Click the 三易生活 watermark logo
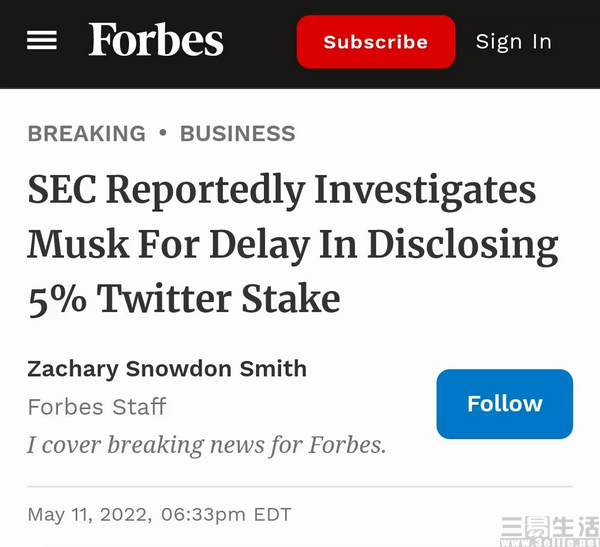The image size is (600, 547). click(550, 526)
